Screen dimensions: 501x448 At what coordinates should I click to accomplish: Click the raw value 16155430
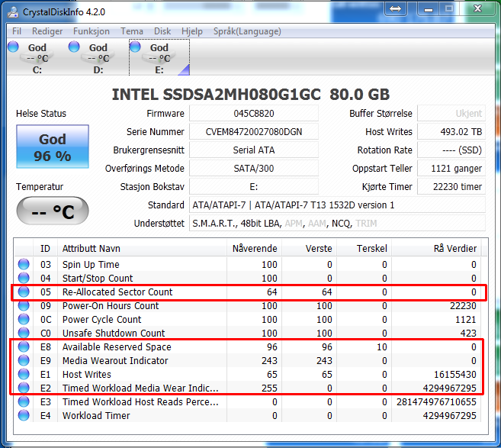(x=455, y=375)
